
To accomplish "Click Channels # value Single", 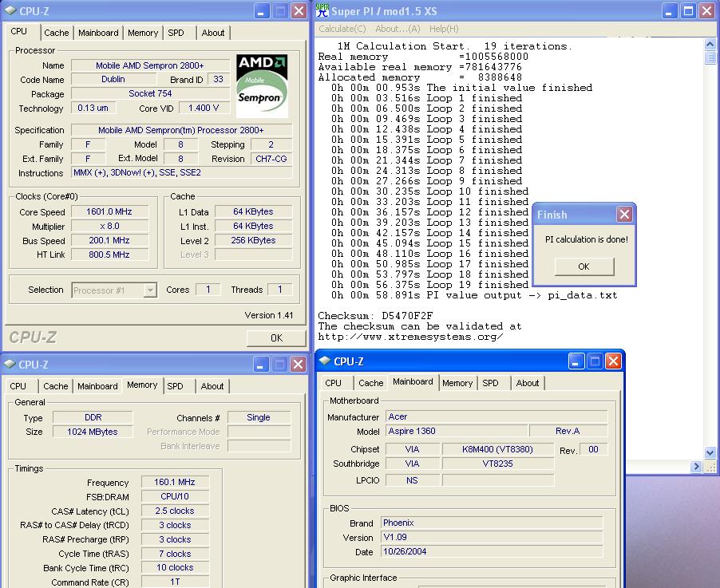I will point(259,417).
